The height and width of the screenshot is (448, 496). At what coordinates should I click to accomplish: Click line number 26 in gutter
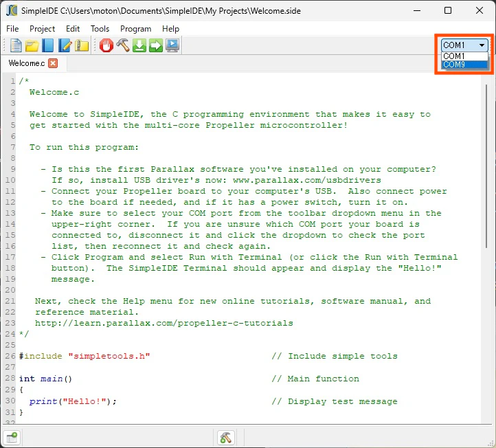pyautogui.click(x=10, y=356)
